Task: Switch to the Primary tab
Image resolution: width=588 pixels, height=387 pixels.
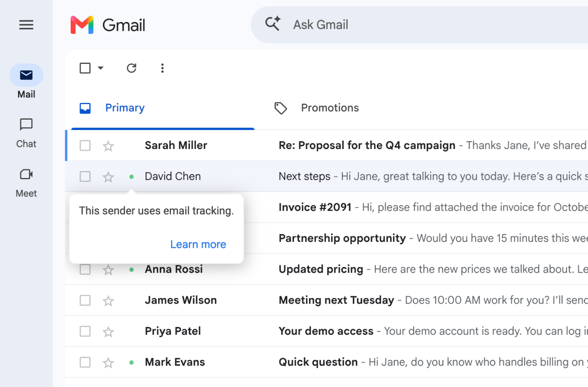Action: 163,108
